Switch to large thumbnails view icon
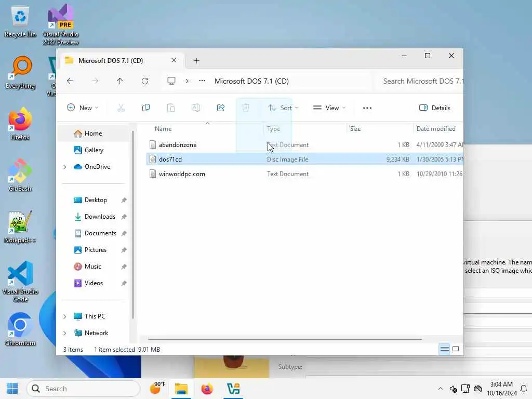532x399 pixels. coord(456,349)
